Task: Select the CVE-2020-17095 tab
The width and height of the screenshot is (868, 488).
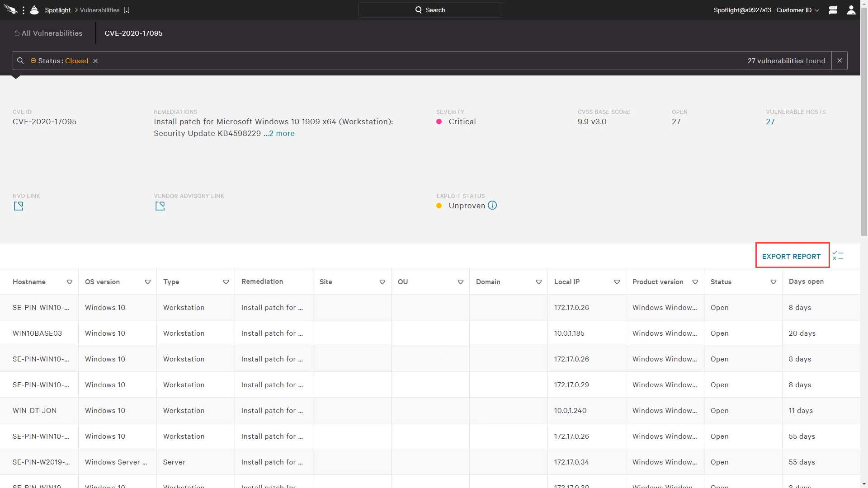Action: 133,33
